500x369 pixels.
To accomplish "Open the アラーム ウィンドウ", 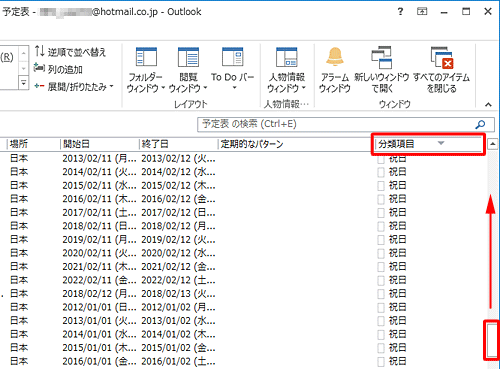I will [x=335, y=70].
